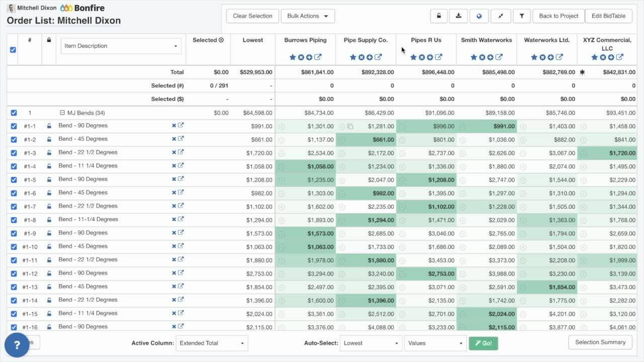644x362 pixels.
Task: Click the Edit BidTable button
Action: tap(608, 16)
